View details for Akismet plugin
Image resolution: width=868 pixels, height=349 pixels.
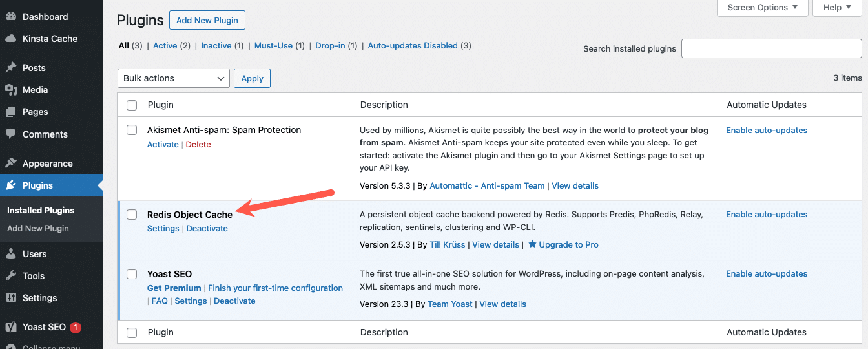pyautogui.click(x=575, y=186)
